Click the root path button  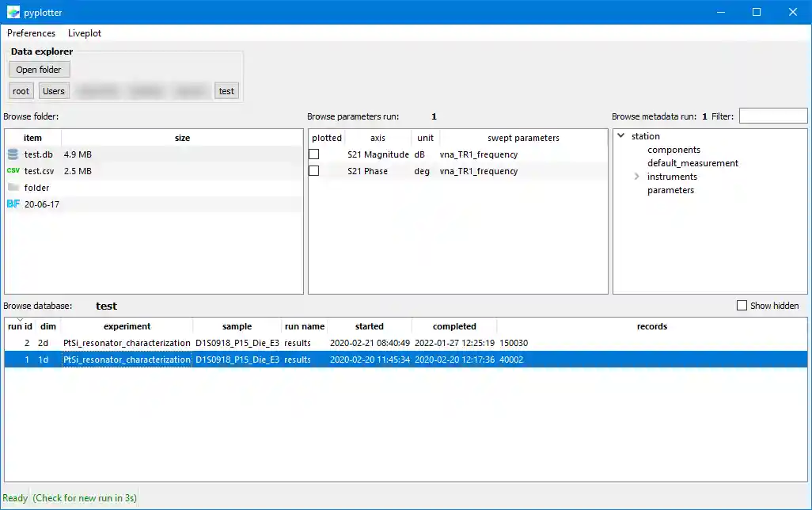(x=21, y=91)
